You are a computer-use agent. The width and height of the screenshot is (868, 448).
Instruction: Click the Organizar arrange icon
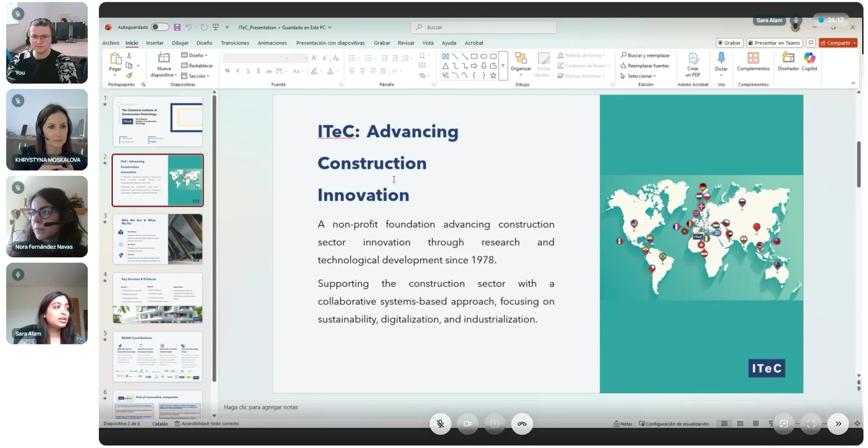click(x=521, y=58)
